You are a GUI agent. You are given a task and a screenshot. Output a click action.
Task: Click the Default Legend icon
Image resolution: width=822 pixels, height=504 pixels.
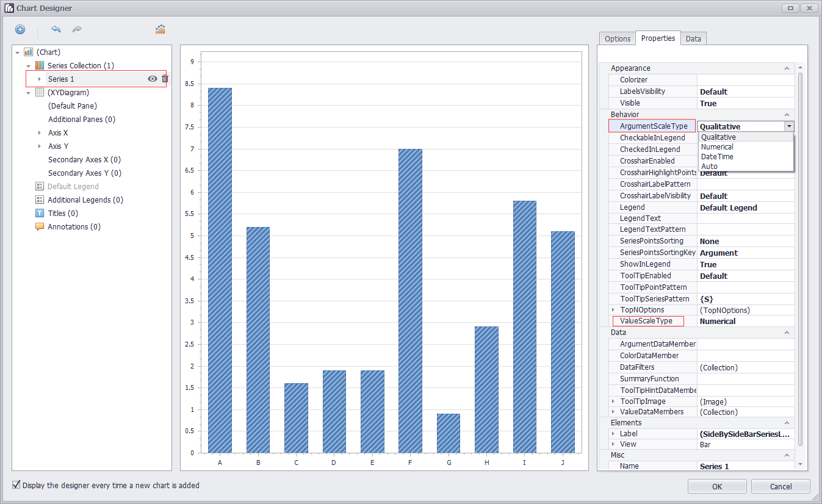point(40,186)
